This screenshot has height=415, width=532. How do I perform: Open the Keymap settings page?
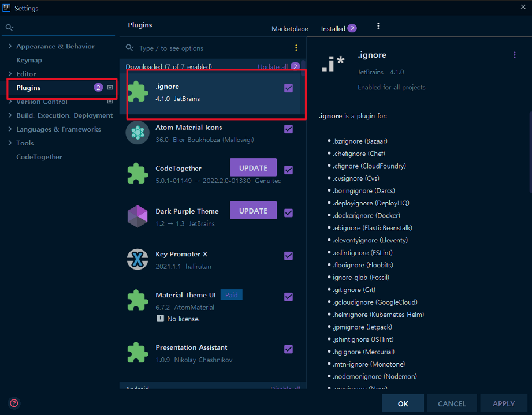[x=29, y=60]
